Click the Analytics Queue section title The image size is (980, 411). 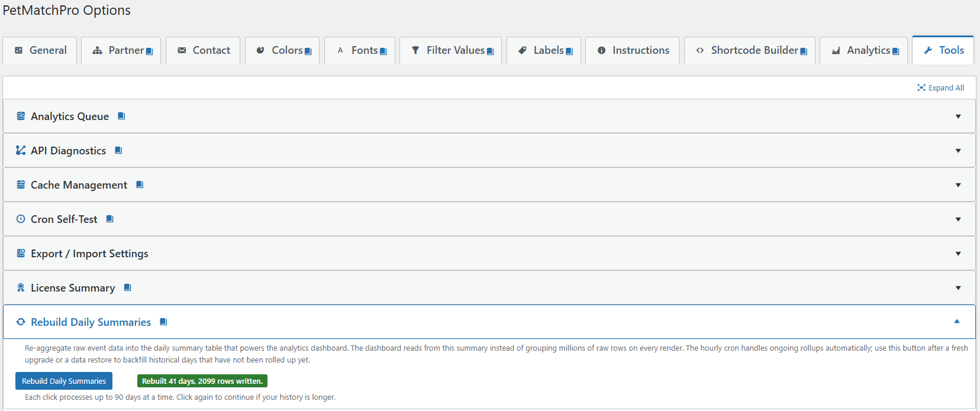pyautogui.click(x=70, y=116)
